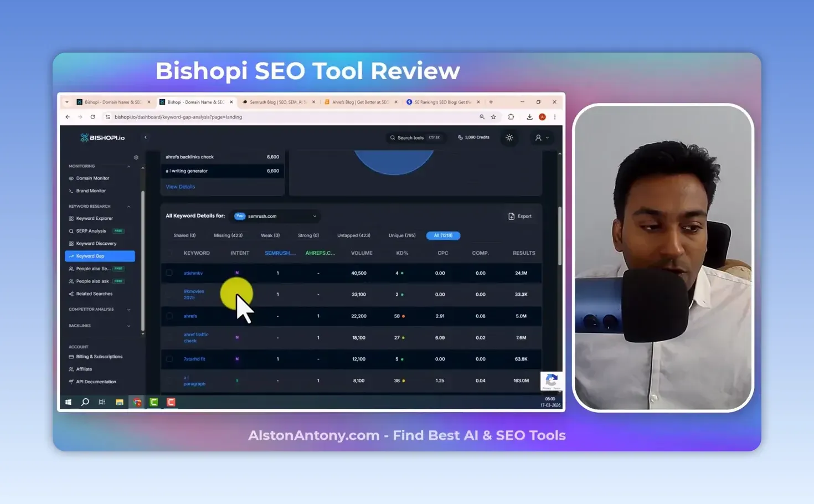The height and width of the screenshot is (504, 814).
Task: Open the atishmkv keyword link
Action: pos(193,273)
